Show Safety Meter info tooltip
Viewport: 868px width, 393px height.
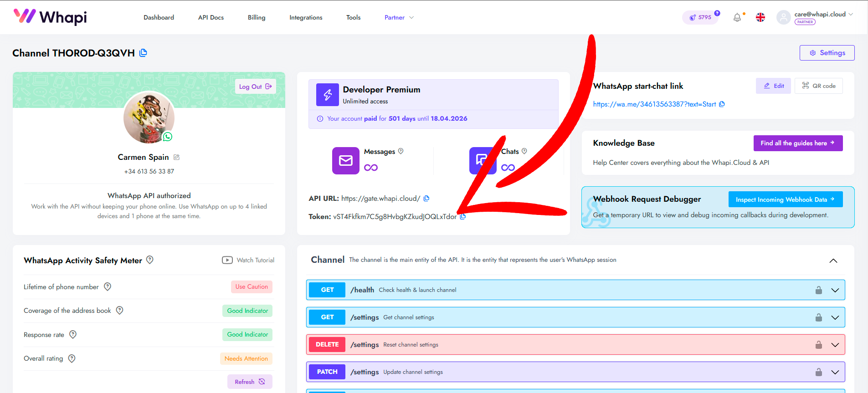pos(150,260)
